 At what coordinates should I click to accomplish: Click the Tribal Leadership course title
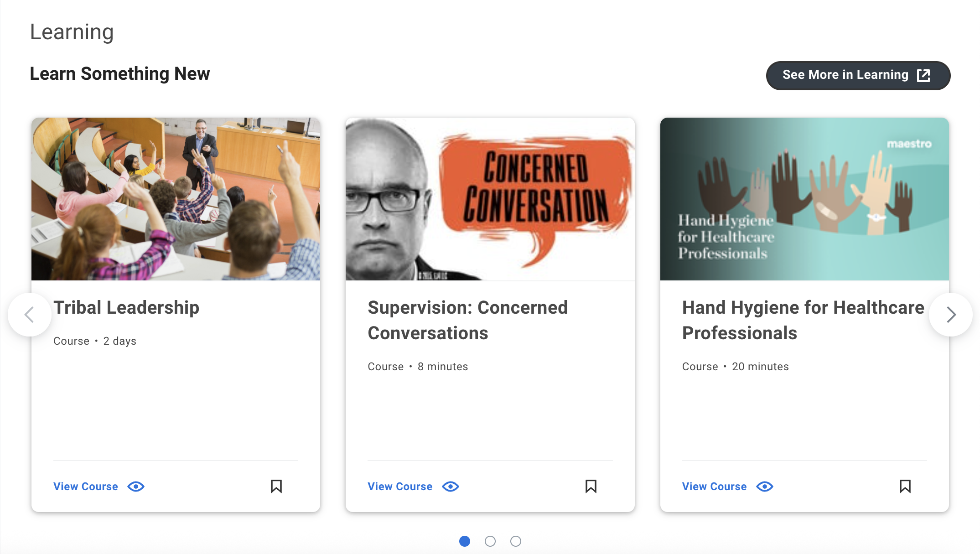(126, 308)
